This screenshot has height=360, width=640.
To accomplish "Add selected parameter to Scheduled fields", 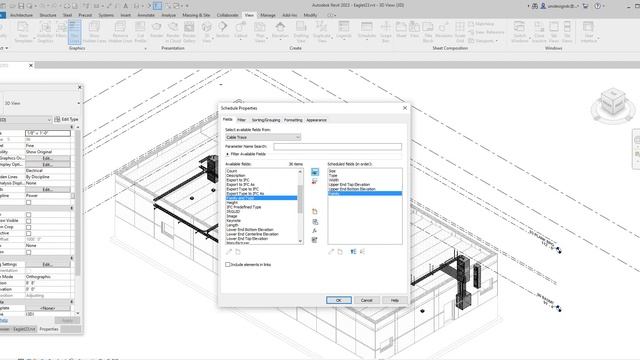I will tap(315, 172).
